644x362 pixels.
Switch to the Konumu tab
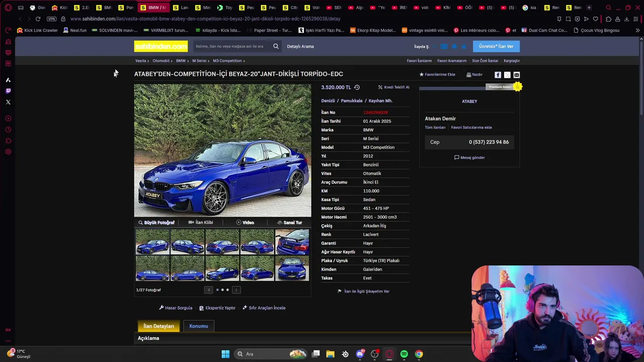(x=199, y=326)
